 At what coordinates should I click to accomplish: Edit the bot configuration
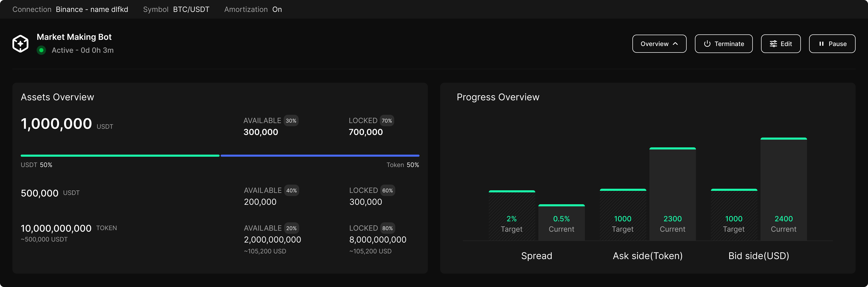point(781,43)
